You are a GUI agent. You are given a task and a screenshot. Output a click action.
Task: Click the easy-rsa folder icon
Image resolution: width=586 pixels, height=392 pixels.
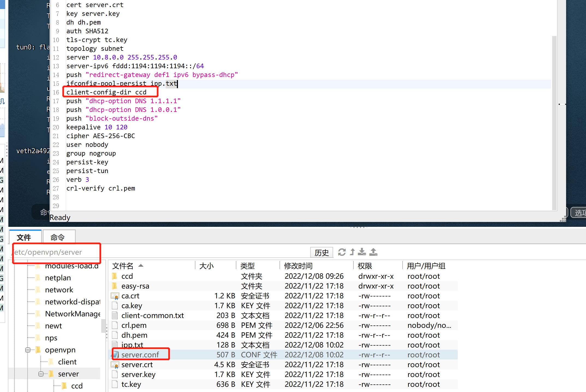tap(115, 286)
